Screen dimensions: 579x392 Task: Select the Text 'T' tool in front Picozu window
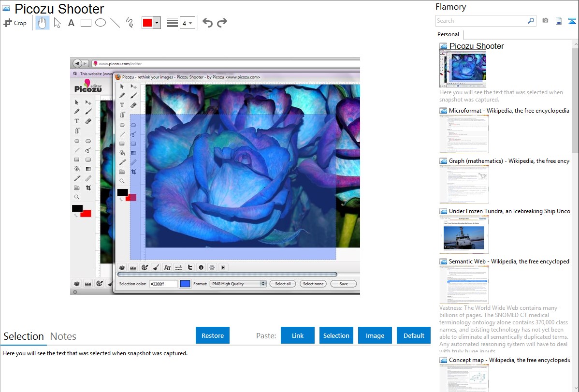tap(122, 105)
